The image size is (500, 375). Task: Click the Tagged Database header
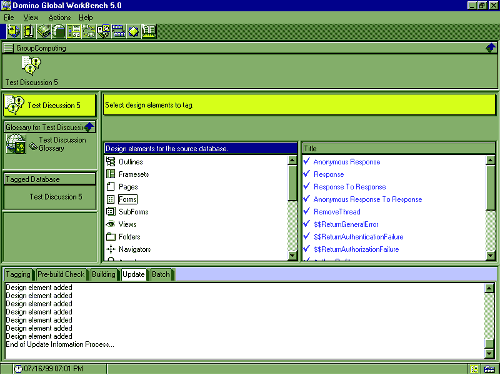pos(50,179)
